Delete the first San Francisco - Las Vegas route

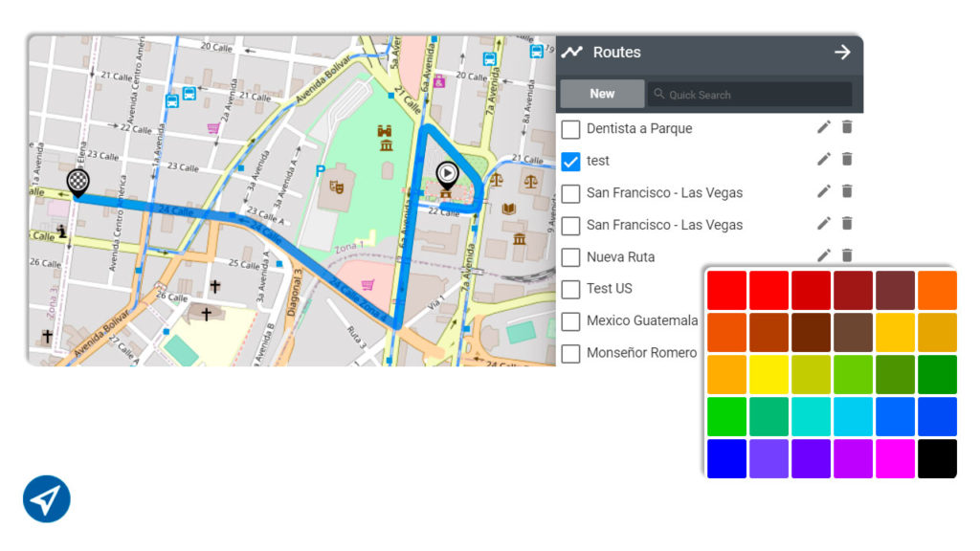(x=847, y=191)
